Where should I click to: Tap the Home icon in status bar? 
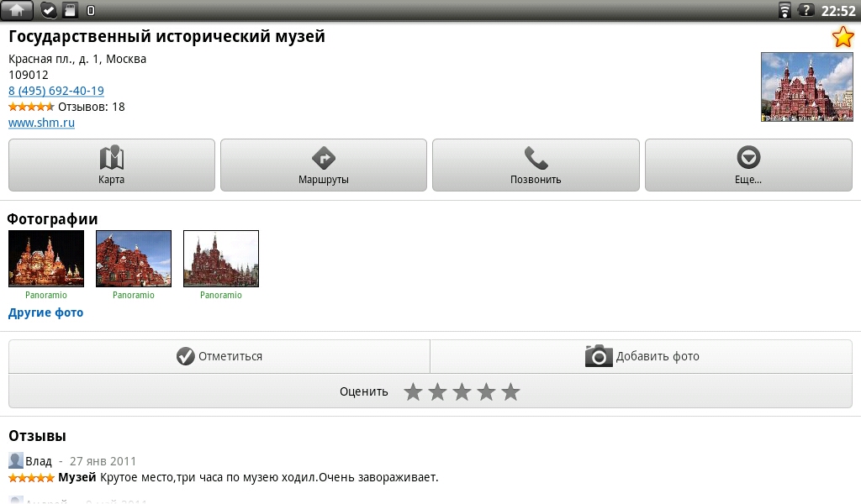point(17,10)
